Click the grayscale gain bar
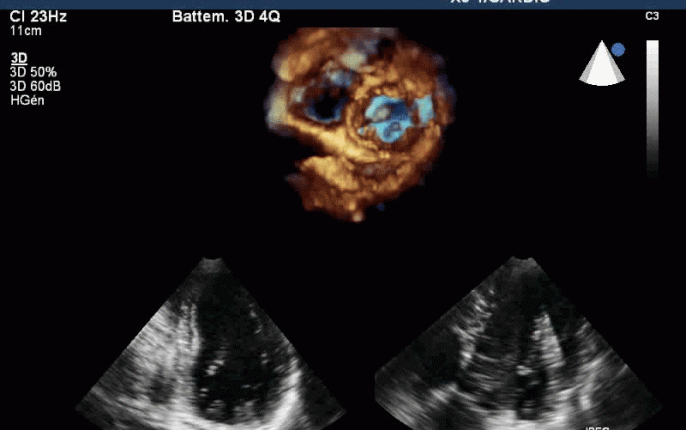686x430 pixels. click(x=652, y=108)
